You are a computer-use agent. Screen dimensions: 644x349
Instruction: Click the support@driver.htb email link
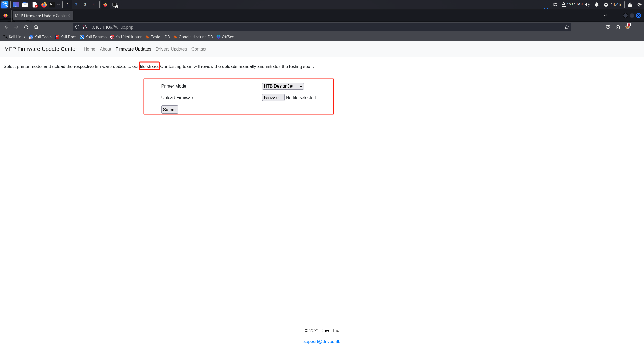click(x=322, y=341)
